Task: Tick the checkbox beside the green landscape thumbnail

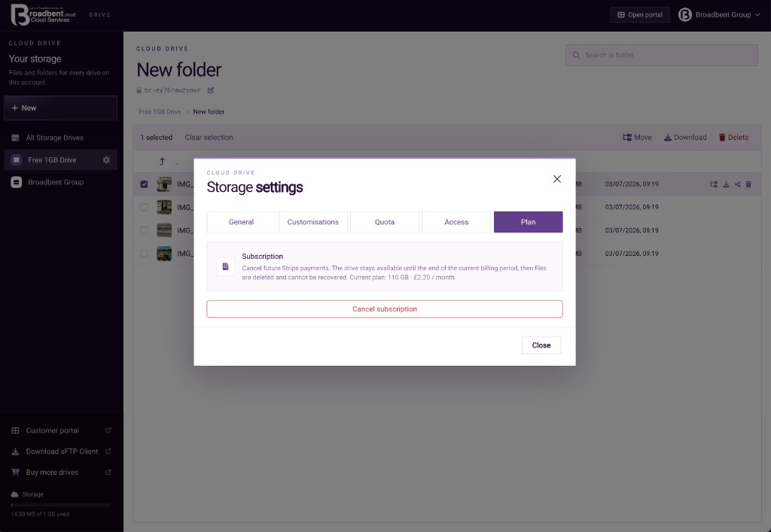Action: 144,254
